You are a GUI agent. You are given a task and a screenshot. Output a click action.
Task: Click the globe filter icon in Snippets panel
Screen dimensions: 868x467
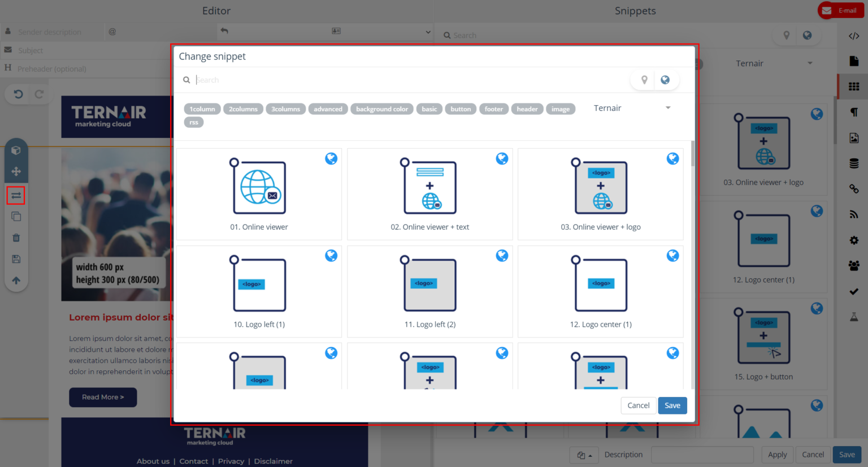[x=807, y=35]
